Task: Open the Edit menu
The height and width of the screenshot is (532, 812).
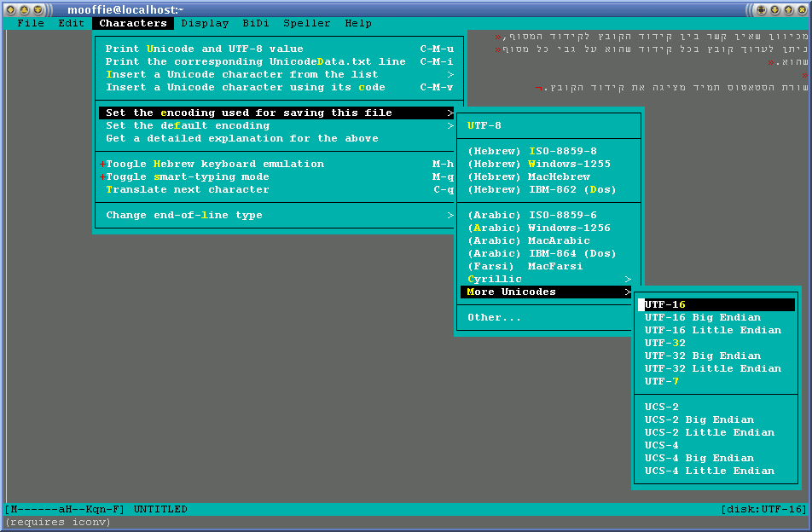Action: [x=71, y=23]
